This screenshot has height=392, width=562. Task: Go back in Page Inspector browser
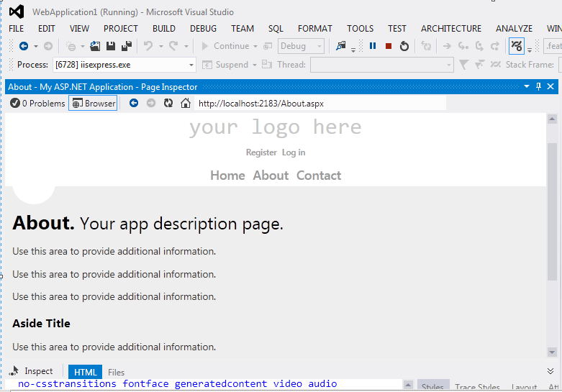(x=134, y=103)
